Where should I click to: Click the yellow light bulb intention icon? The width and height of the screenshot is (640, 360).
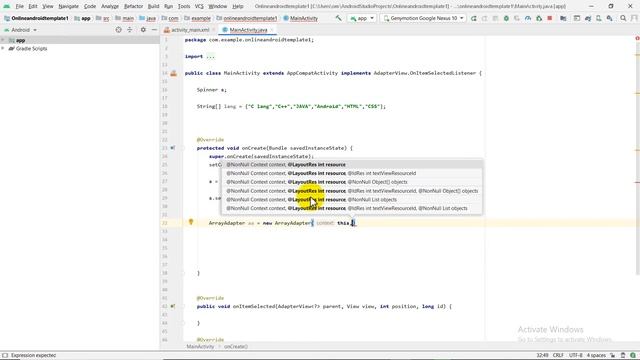click(x=191, y=222)
